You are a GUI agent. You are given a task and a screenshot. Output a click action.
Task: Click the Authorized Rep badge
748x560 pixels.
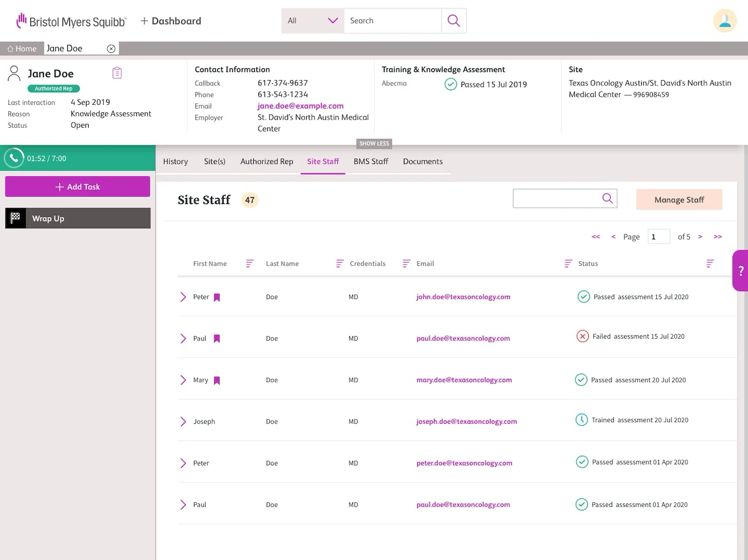pos(53,89)
